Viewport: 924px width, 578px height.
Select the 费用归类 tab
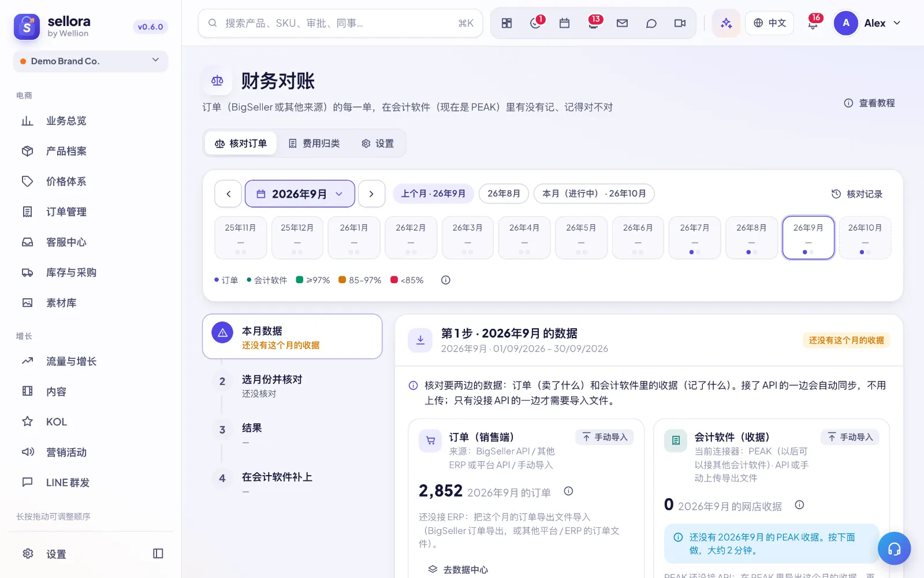point(314,143)
